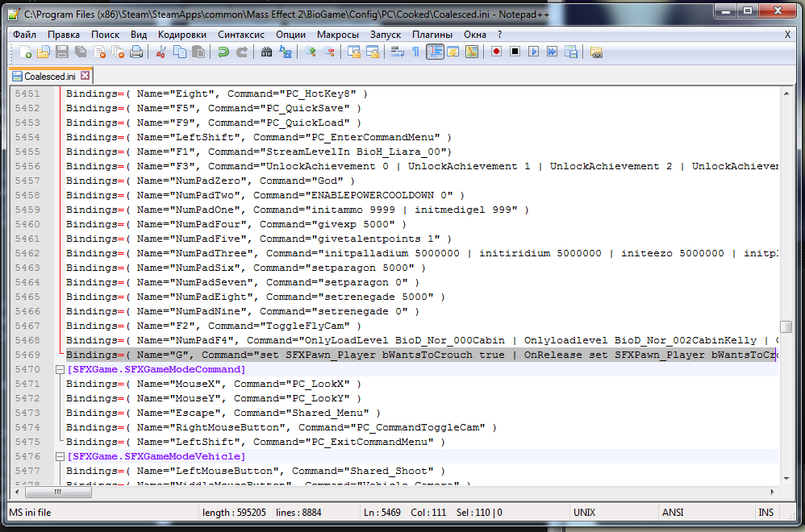
Task: Open the Синтаксис menu
Action: [241, 35]
